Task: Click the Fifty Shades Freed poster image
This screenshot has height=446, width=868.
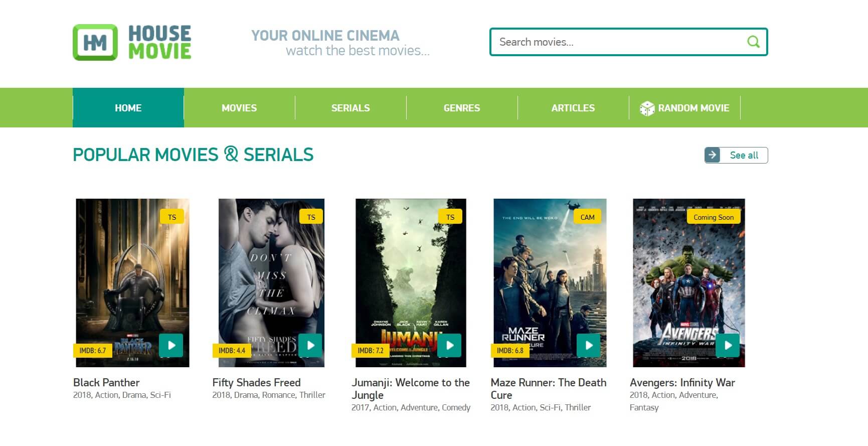Action: tap(271, 283)
